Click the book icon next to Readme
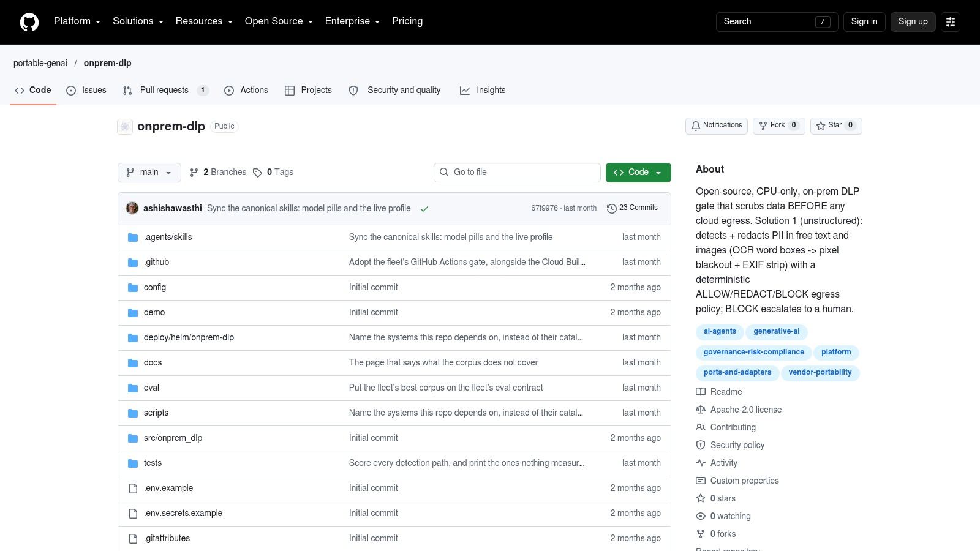 click(x=701, y=392)
